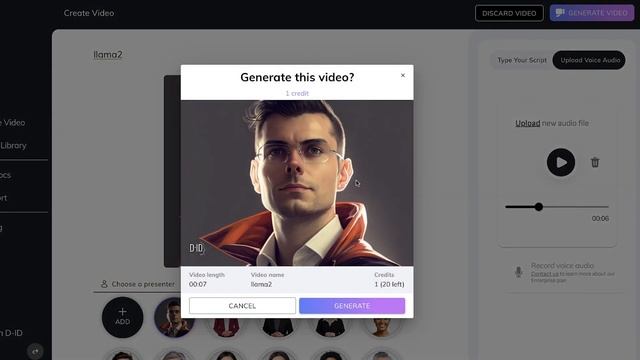Click the llama2 video title field
This screenshot has height=360, width=640.
coord(108,55)
